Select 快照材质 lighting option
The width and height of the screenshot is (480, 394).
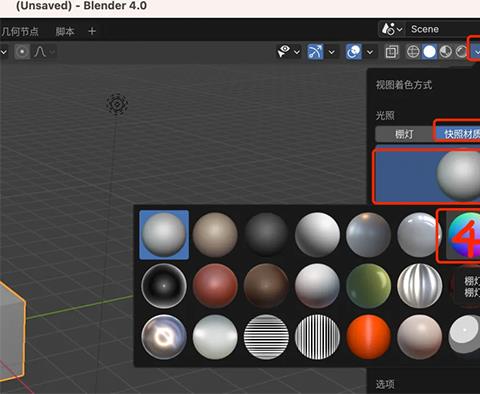coord(461,134)
